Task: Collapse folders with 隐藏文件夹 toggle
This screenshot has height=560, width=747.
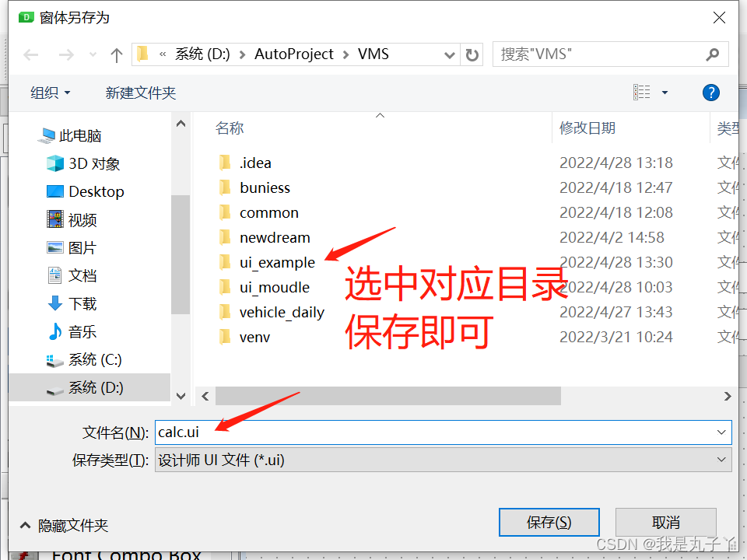Action: (x=64, y=525)
